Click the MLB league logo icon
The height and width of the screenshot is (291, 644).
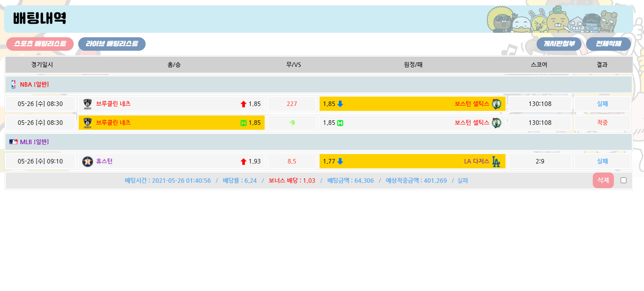coord(13,142)
